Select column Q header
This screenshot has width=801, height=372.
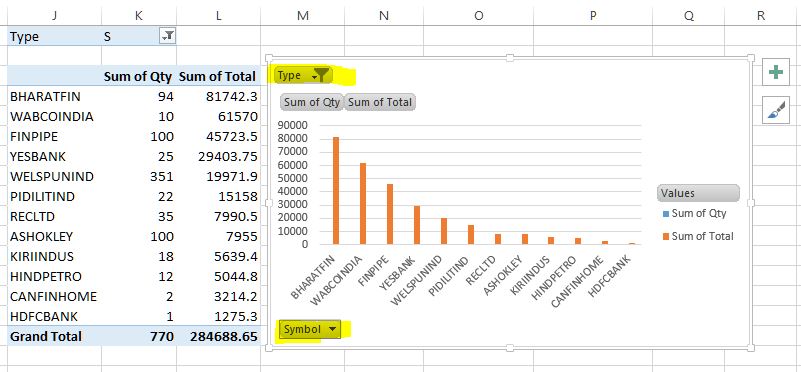click(x=689, y=15)
